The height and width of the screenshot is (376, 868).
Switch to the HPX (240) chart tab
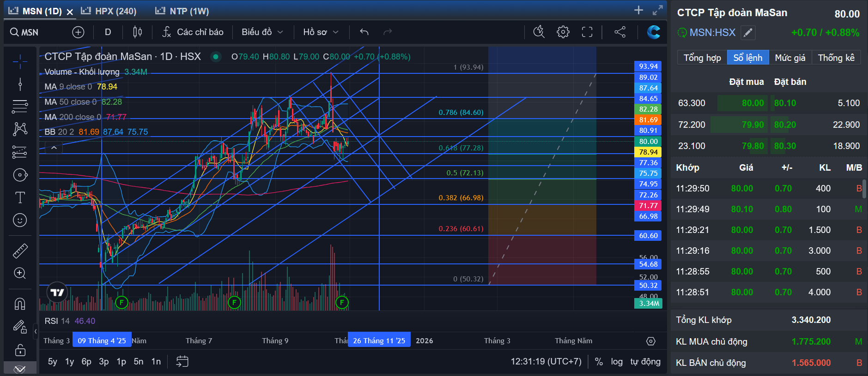109,11
